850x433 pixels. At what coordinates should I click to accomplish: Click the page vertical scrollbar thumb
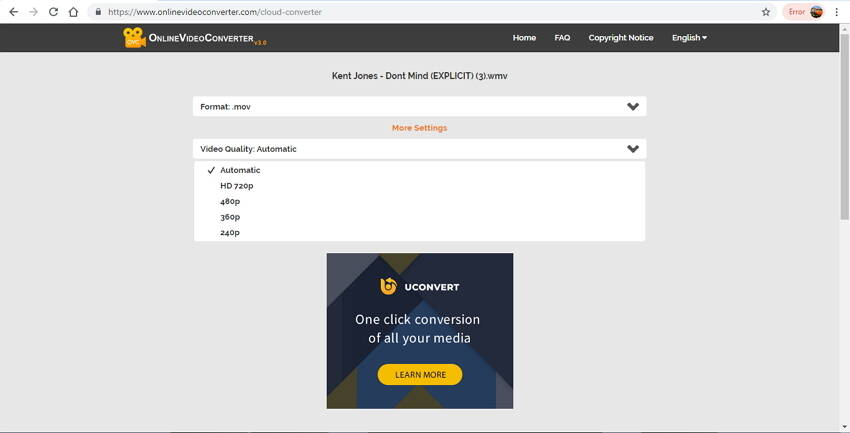(845, 126)
